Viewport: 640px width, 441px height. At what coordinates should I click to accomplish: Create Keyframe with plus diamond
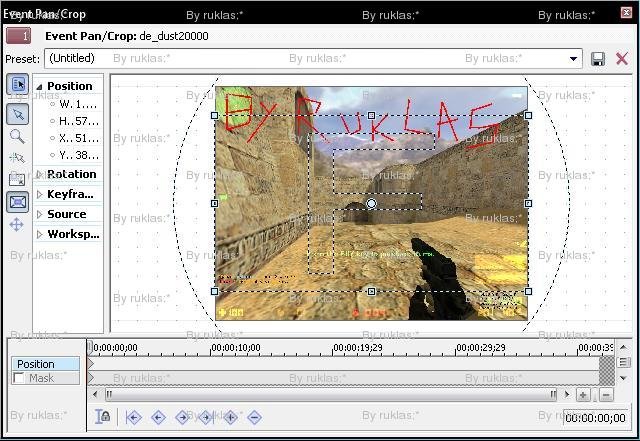[231, 417]
